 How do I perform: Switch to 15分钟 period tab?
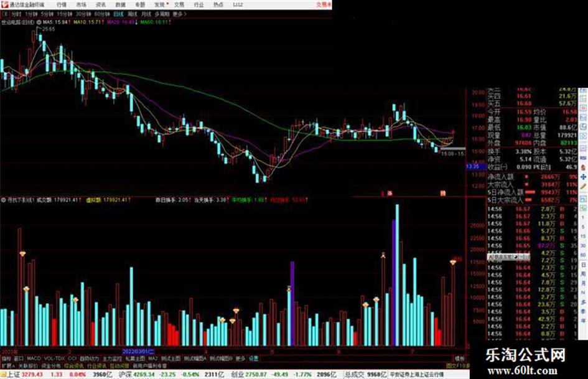pyautogui.click(x=65, y=14)
